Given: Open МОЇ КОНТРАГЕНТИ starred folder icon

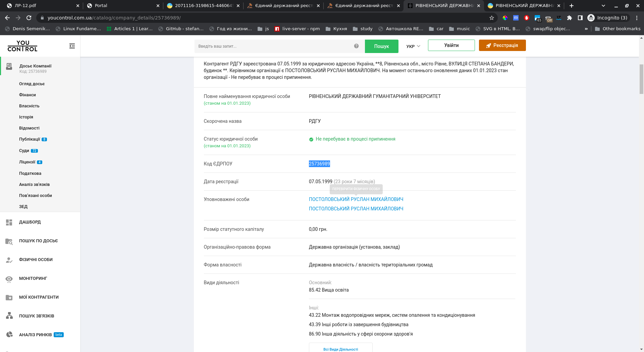Looking at the screenshot, I should pos(9,298).
